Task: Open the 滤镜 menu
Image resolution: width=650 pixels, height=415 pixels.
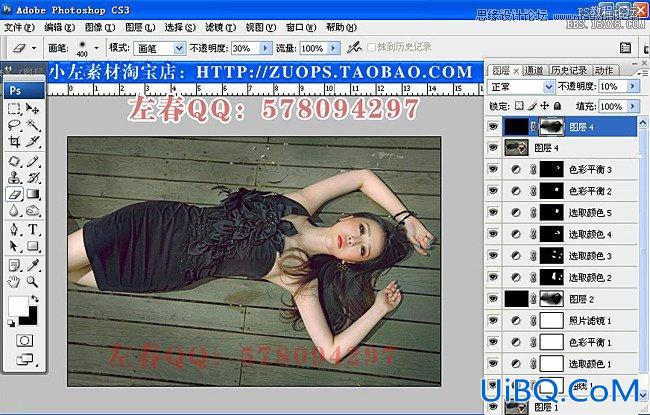Action: pos(221,27)
